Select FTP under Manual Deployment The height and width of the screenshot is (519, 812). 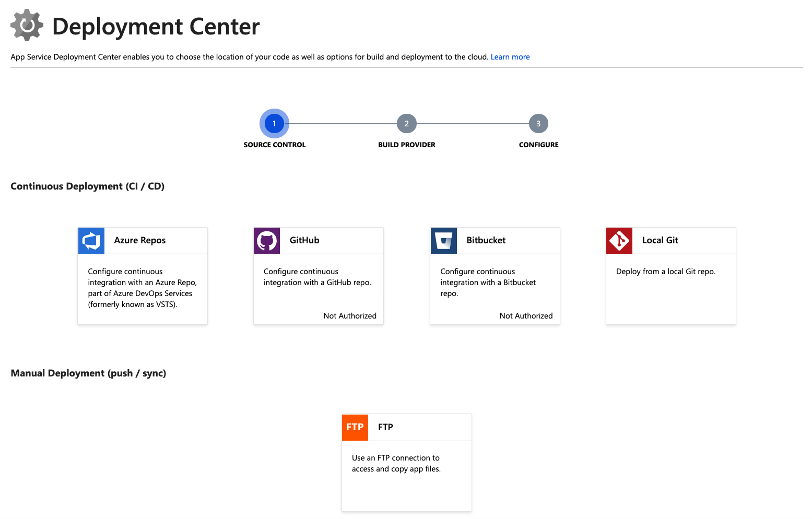pos(406,463)
